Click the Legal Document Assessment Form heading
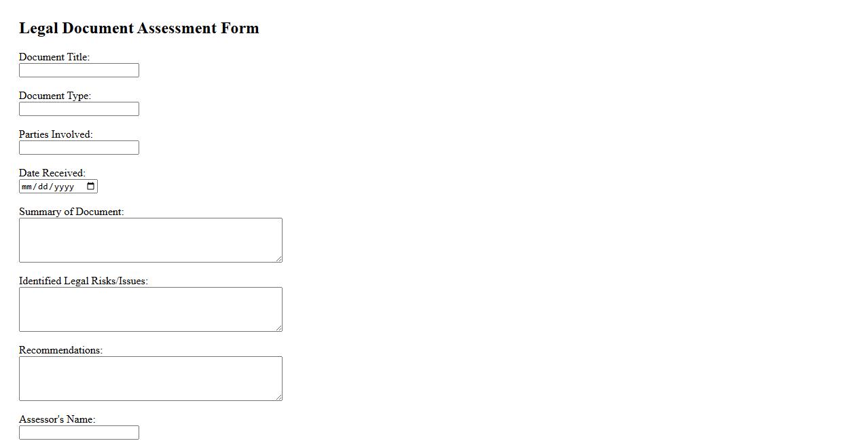868x441 pixels. point(139,28)
